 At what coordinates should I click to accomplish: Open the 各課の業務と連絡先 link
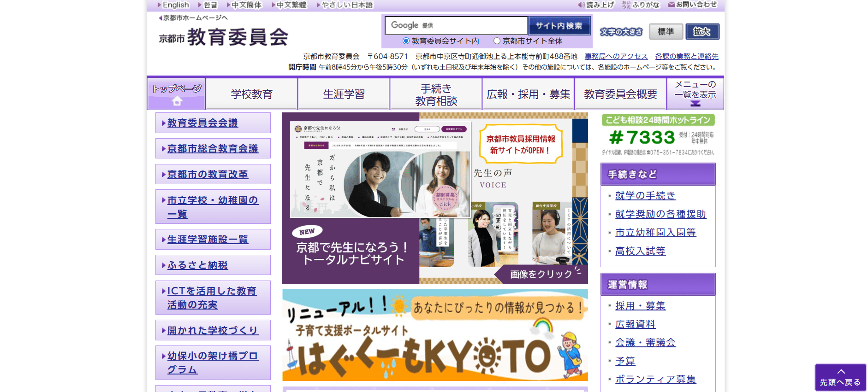pos(687,56)
